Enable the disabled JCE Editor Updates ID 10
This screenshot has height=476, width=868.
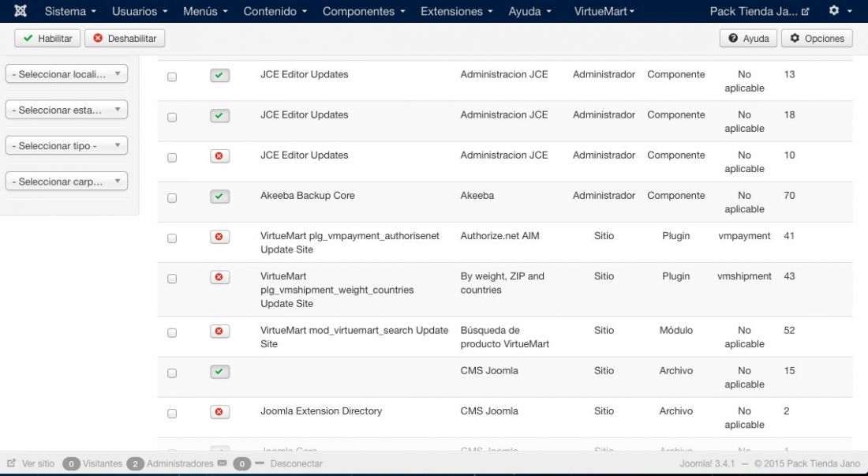point(220,156)
